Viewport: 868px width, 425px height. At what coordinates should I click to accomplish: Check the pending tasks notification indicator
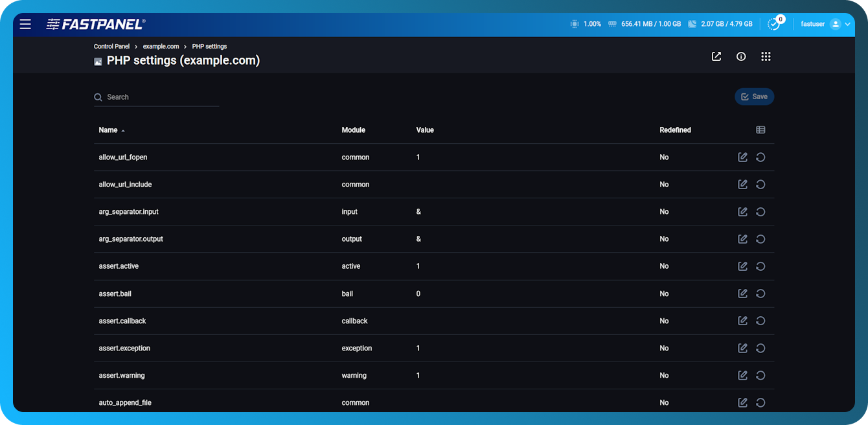tap(775, 23)
